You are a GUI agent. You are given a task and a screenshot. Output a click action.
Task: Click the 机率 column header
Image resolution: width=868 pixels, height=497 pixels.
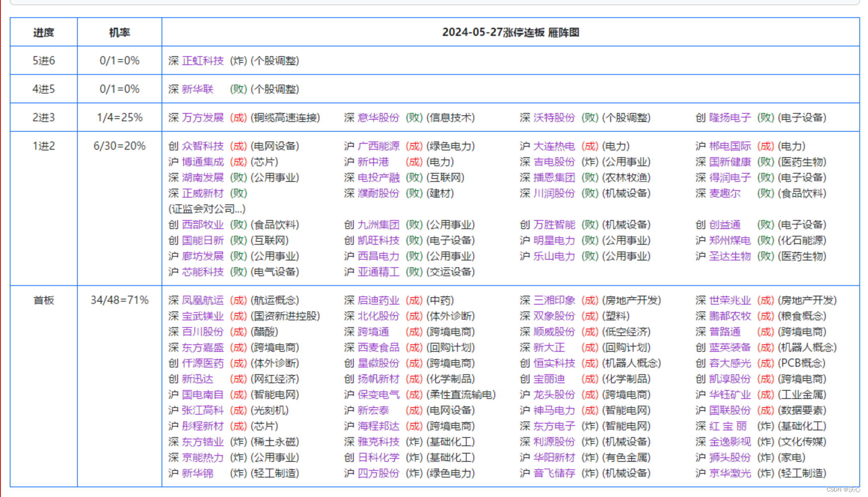point(120,32)
